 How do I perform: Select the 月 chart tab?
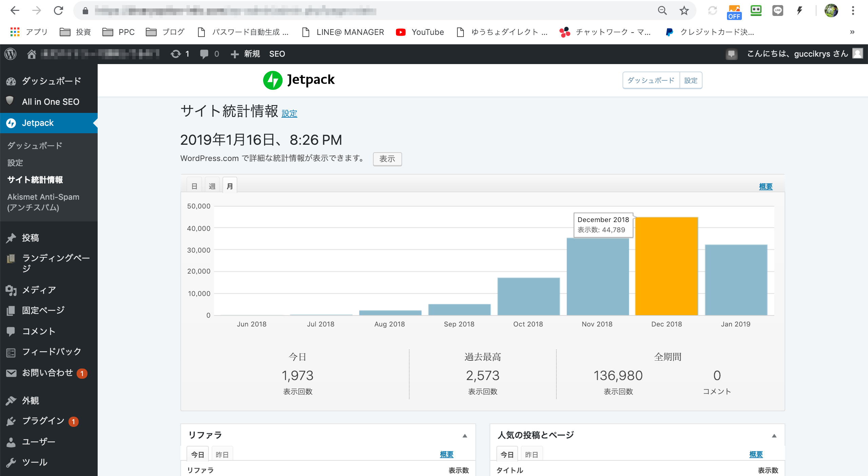point(230,186)
